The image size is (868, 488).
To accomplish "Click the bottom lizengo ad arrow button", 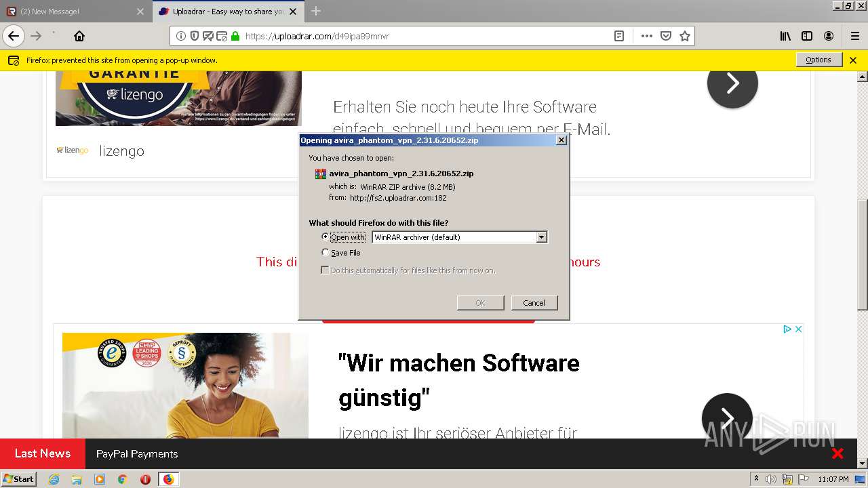I will (x=727, y=418).
